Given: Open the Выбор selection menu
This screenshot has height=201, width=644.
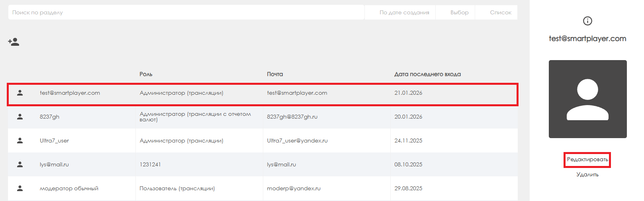Looking at the screenshot, I should point(459,12).
